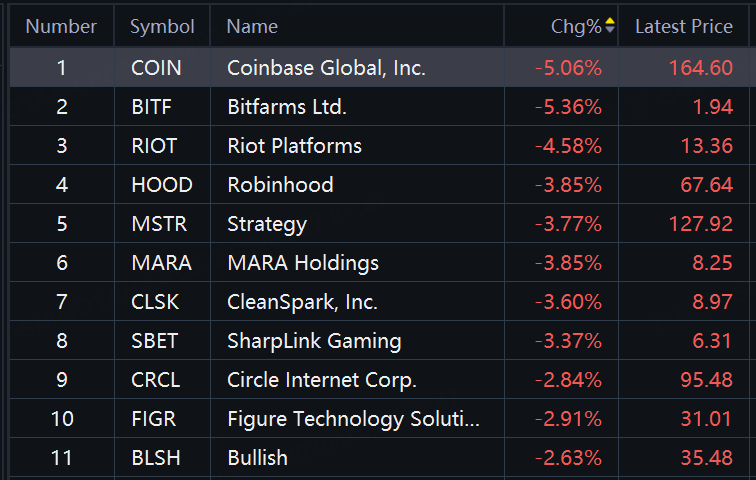
Task: Select the CLSK ticker symbol
Action: (155, 302)
